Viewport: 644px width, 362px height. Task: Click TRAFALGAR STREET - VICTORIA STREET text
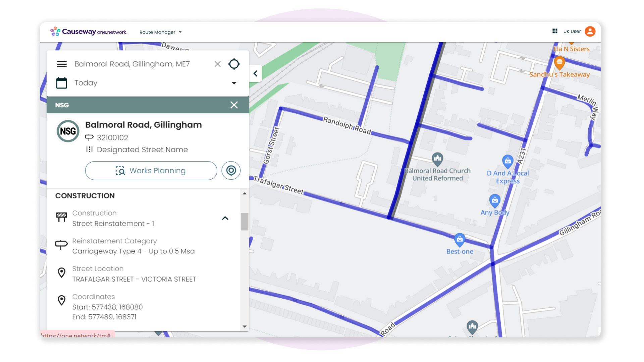click(x=134, y=279)
